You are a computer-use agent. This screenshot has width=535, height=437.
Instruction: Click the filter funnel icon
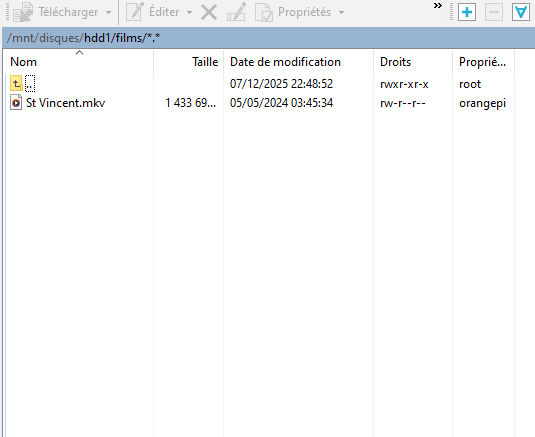[521, 12]
